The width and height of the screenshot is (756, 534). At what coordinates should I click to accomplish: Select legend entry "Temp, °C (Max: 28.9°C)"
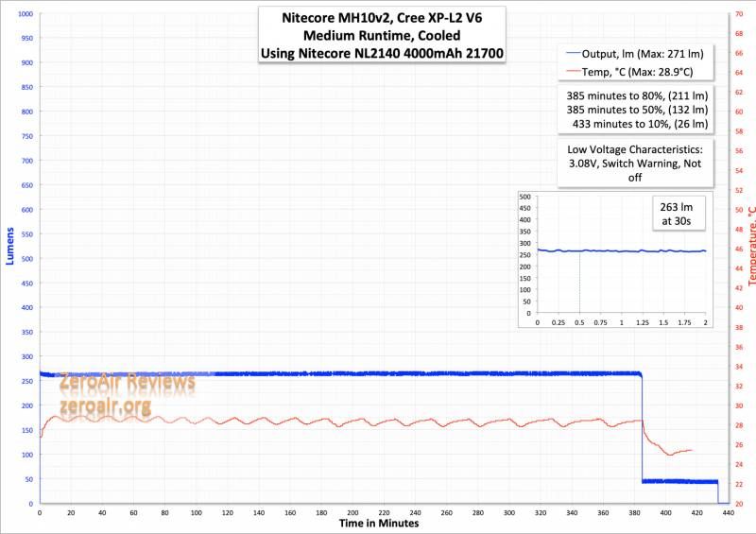click(637, 73)
